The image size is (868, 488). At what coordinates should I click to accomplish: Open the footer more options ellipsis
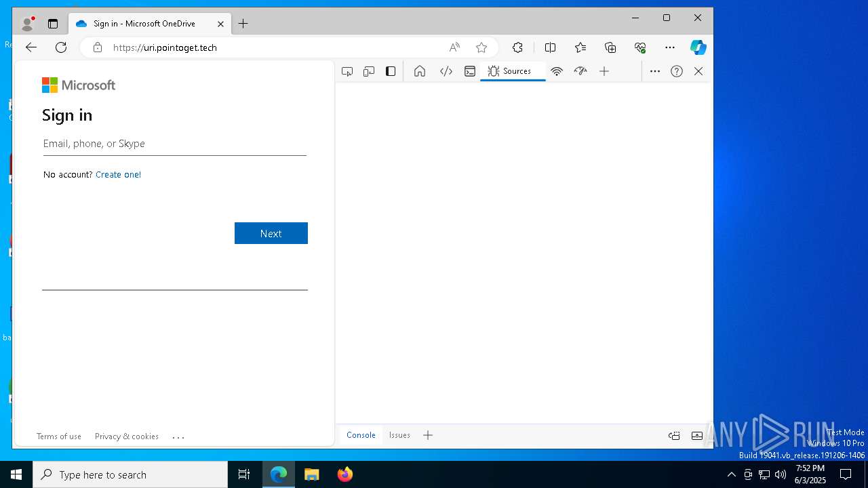178,437
